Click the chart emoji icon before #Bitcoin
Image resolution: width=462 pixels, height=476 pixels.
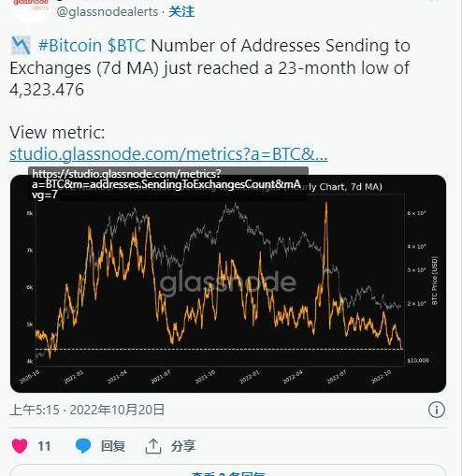21,45
